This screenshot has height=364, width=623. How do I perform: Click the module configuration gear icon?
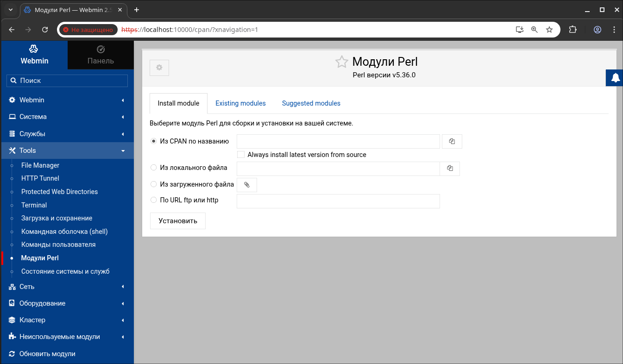(159, 68)
